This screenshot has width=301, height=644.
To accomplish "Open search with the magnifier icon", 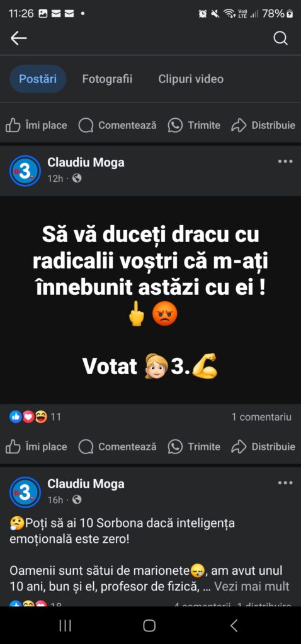I will click(280, 38).
